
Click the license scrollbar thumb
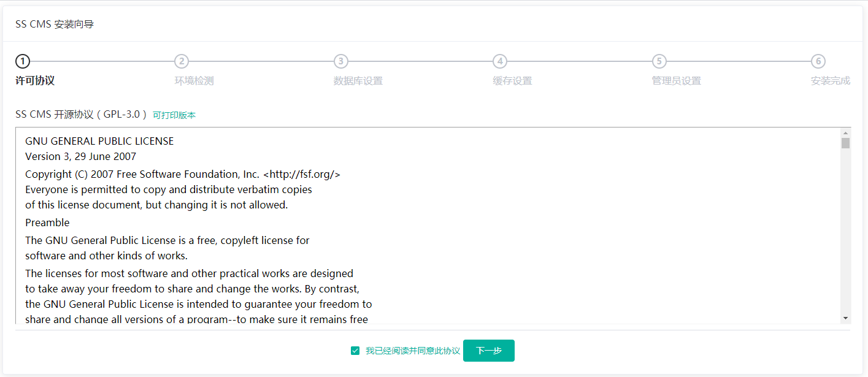pyautogui.click(x=846, y=143)
